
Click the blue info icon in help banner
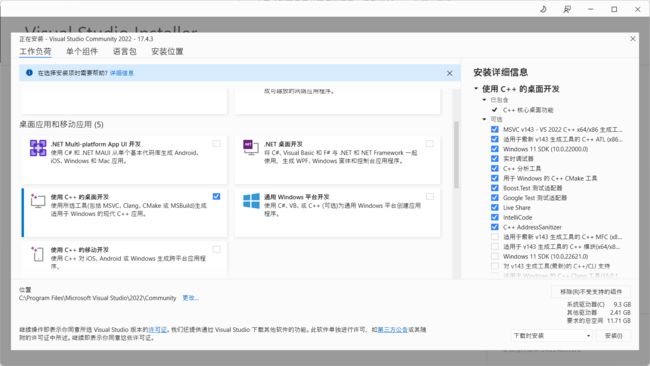[x=29, y=73]
